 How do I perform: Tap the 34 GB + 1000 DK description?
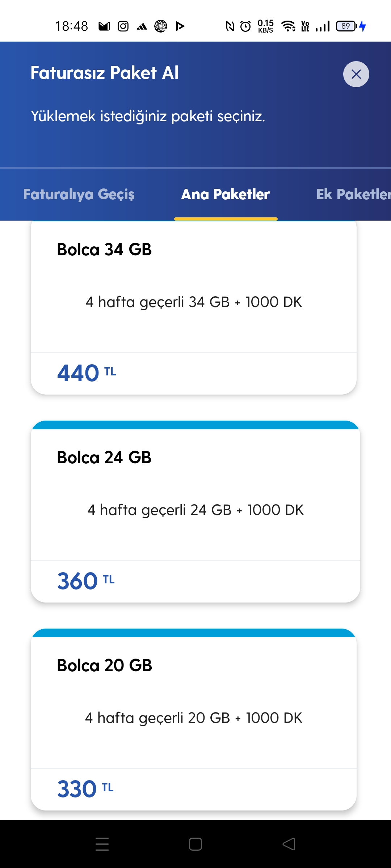[194, 302]
